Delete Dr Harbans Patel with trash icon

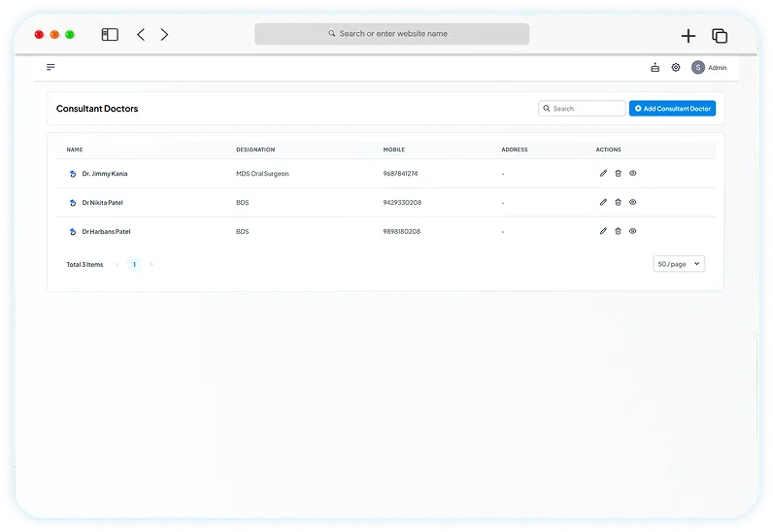coord(619,231)
